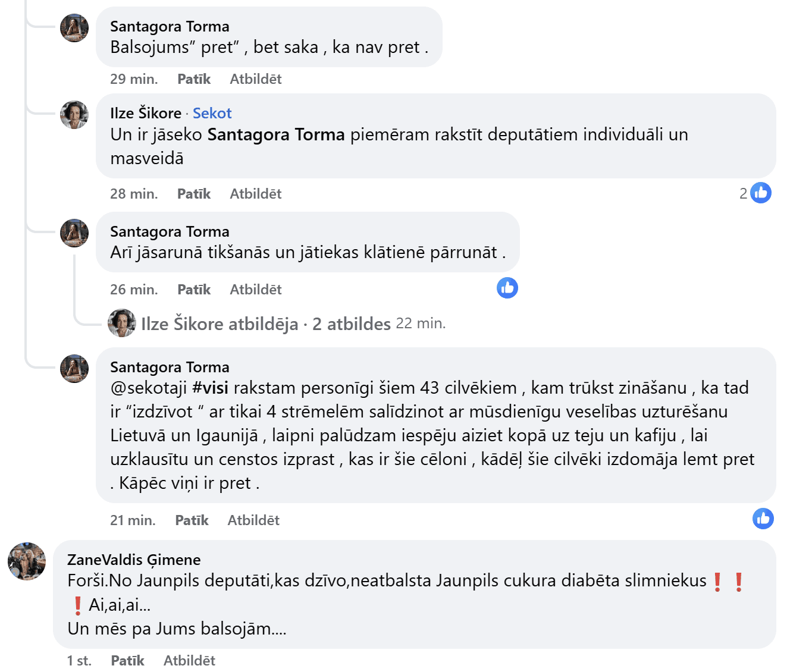Like the 26 min. comment with Patīk
Viewport: 790px width, 672px height.
tap(194, 290)
